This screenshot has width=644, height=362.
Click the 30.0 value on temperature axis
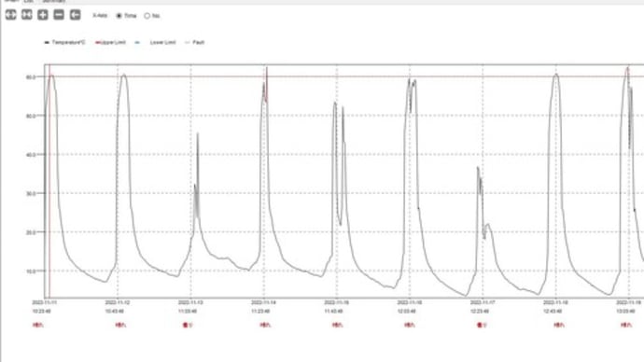click(31, 193)
